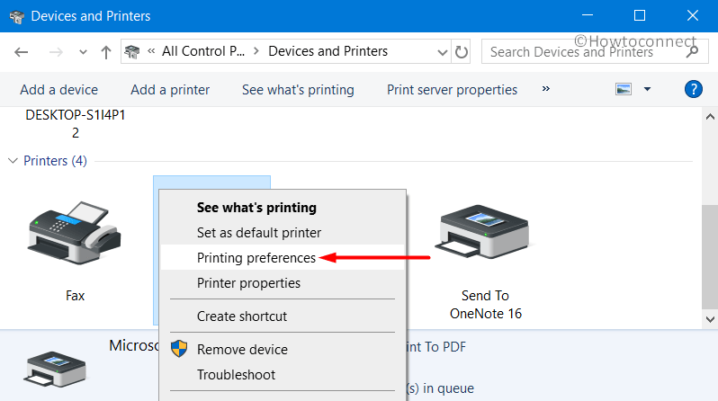Click the All Control P... breadcrumb
The image size is (718, 401).
coord(203,51)
